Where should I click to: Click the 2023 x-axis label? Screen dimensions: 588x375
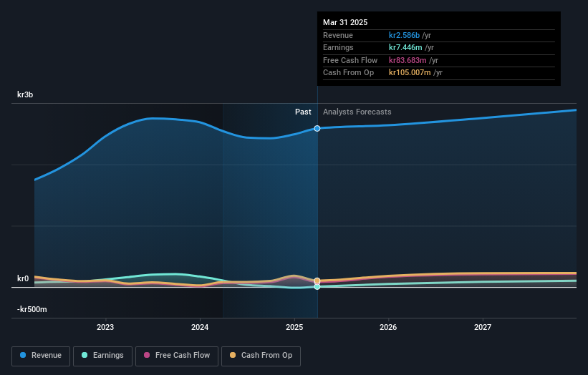pyautogui.click(x=105, y=327)
